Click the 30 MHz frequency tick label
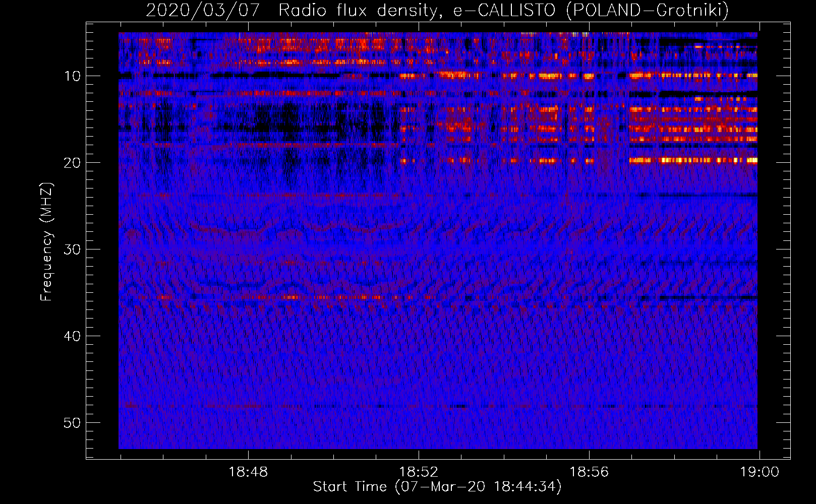816x504 pixels. tap(73, 249)
